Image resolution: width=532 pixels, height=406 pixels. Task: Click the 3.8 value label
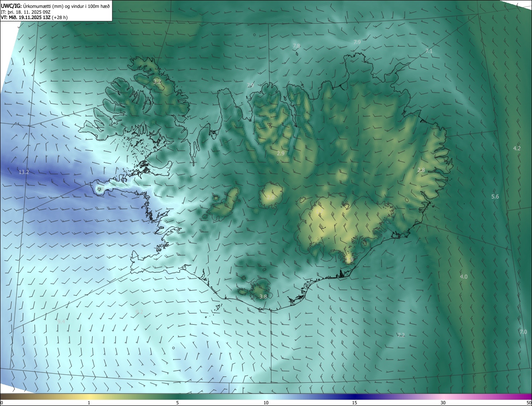pos(263,296)
